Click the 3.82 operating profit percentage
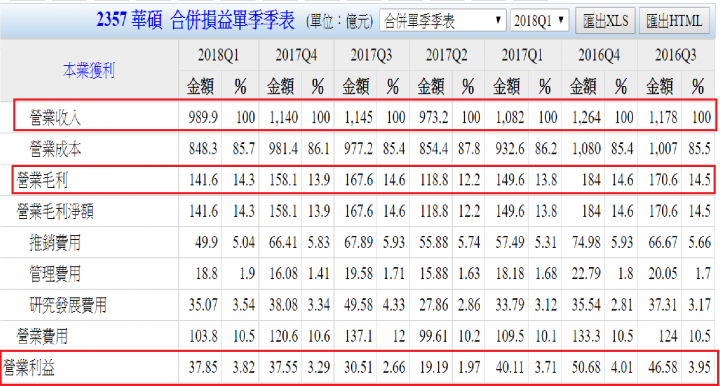The height and width of the screenshot is (386, 720). (x=243, y=367)
